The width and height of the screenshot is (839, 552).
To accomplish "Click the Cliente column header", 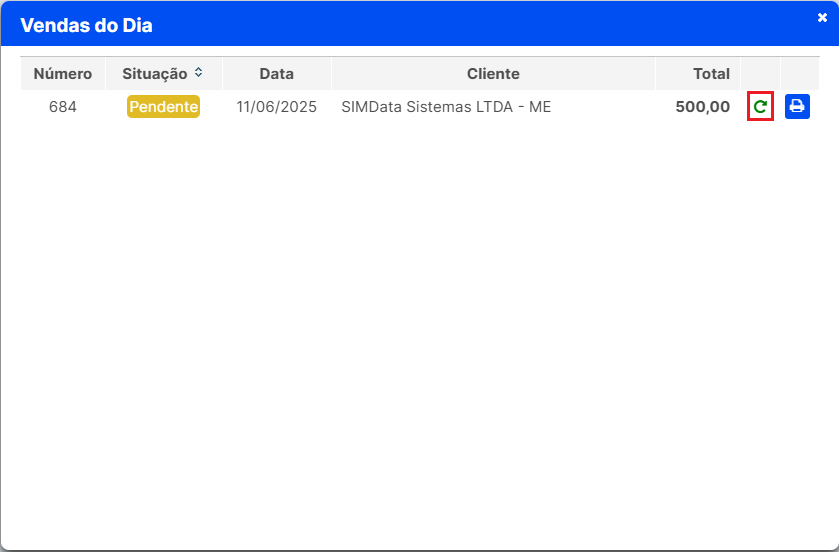I will (493, 73).
